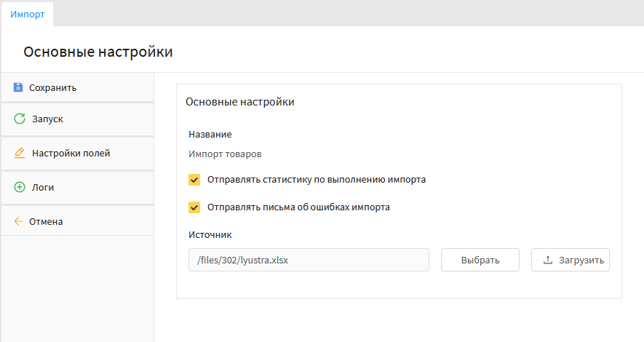Uncheck the import error emails checkbox
Image resolution: width=644 pixels, height=342 pixels.
194,207
